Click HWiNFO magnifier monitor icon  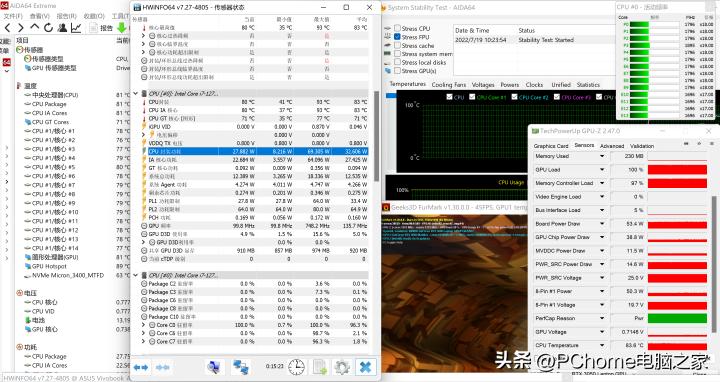pos(214,367)
